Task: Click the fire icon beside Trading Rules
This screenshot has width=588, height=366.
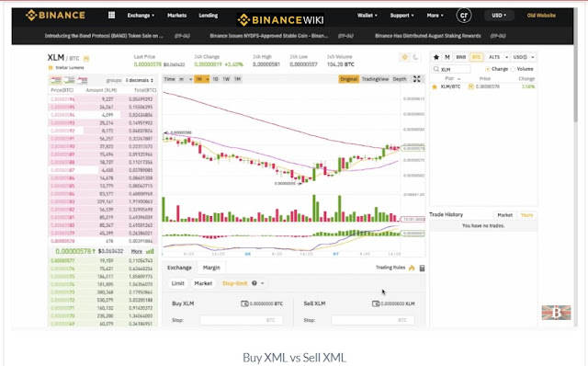Action: pos(412,268)
